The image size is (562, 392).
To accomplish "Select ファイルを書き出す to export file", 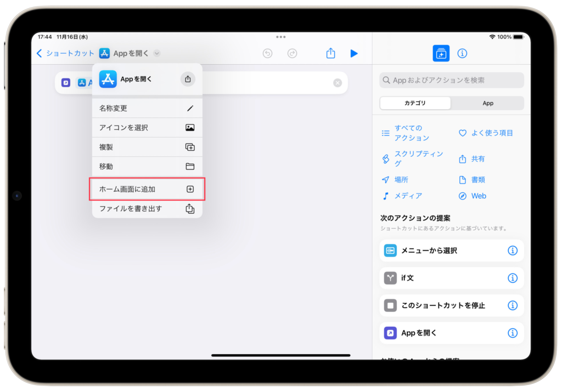I will 147,209.
